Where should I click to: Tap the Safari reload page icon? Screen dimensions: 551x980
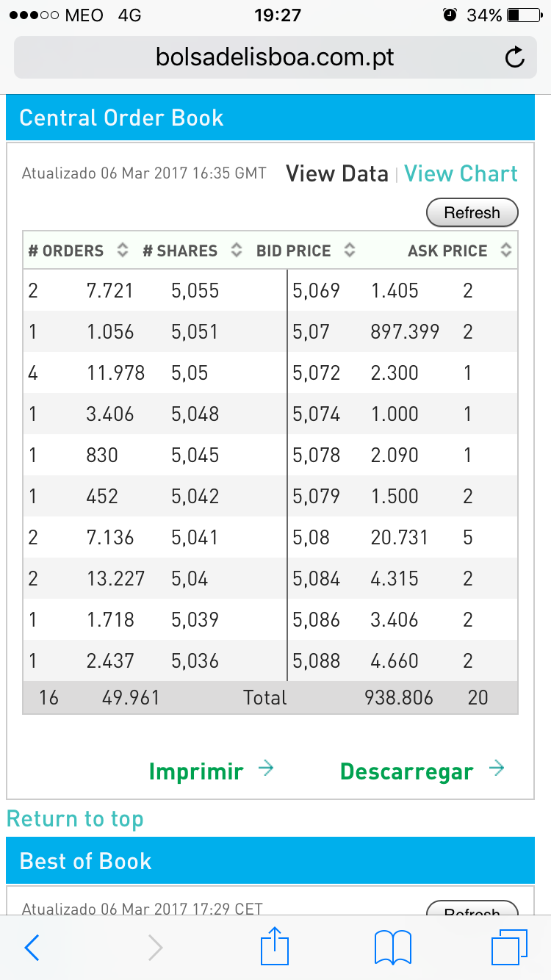[x=515, y=57]
